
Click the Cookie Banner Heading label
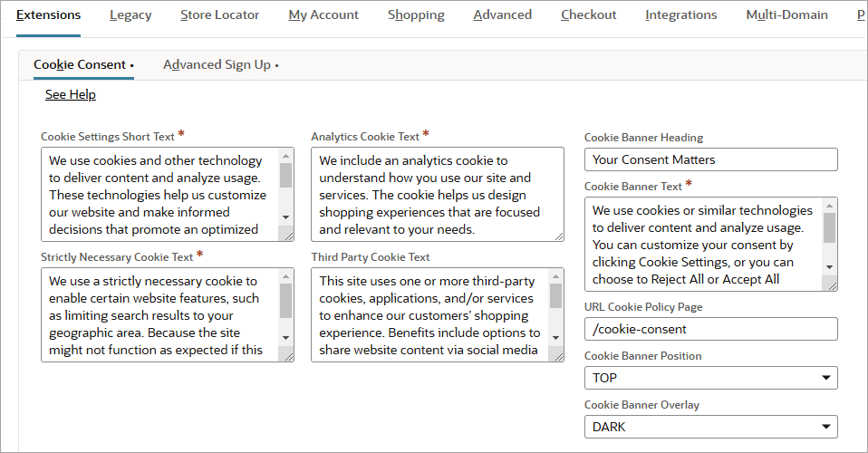coord(644,138)
